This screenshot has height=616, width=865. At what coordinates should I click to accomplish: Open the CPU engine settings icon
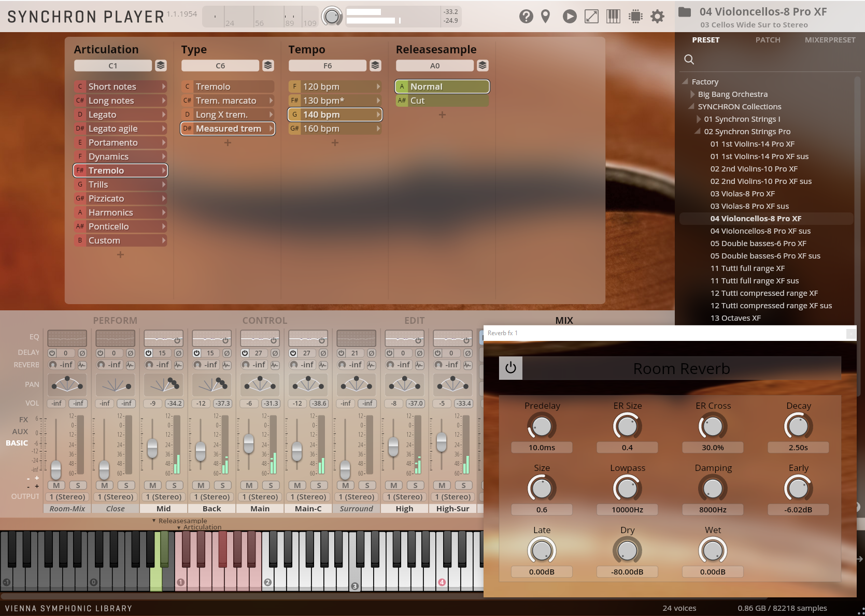(635, 16)
